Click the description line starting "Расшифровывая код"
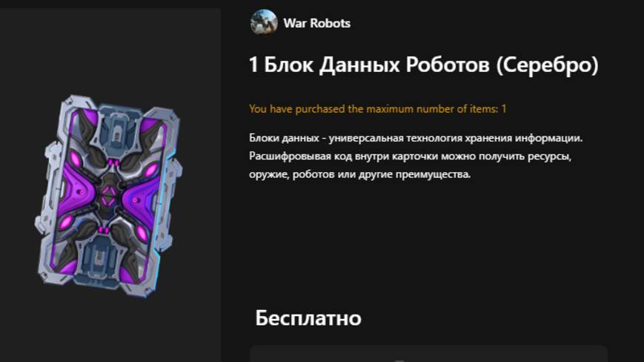Screen dimensions: 644x362 (x=411, y=156)
